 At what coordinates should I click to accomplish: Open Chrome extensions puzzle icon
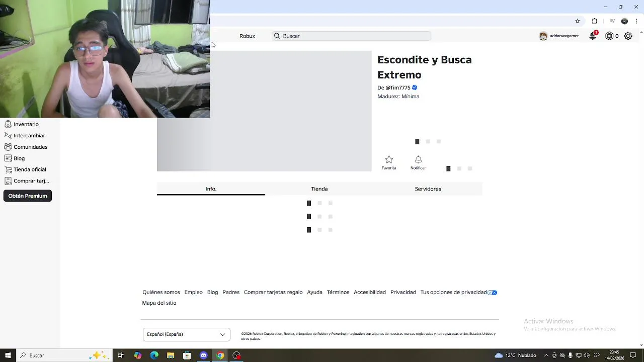(x=595, y=21)
